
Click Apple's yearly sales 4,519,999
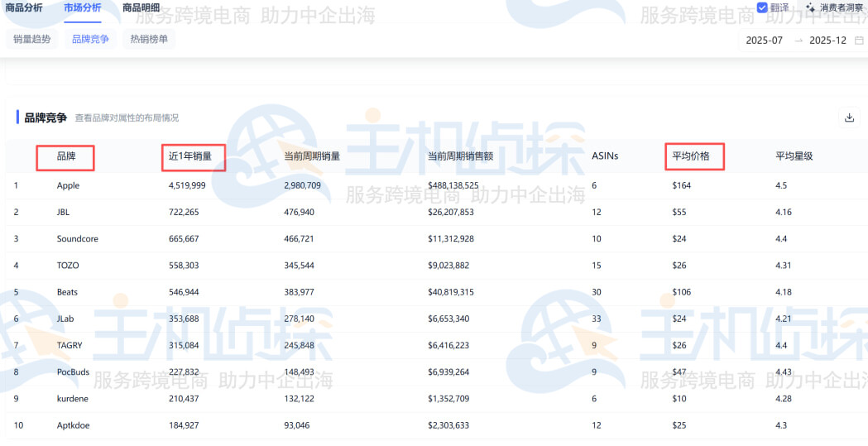(x=187, y=186)
